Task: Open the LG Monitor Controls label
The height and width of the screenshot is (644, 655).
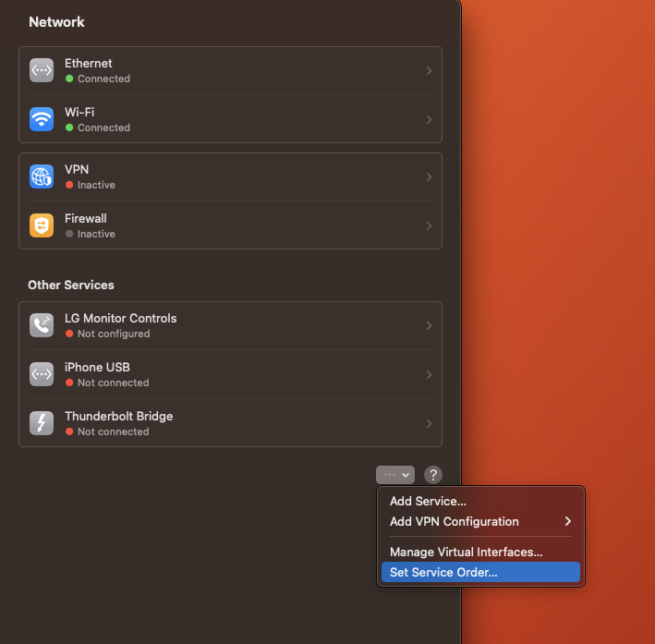Action: pyautogui.click(x=120, y=318)
